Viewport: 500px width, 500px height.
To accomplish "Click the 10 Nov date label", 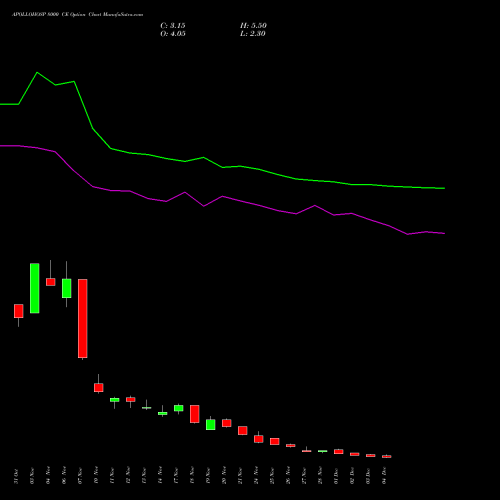I will 96,475.
